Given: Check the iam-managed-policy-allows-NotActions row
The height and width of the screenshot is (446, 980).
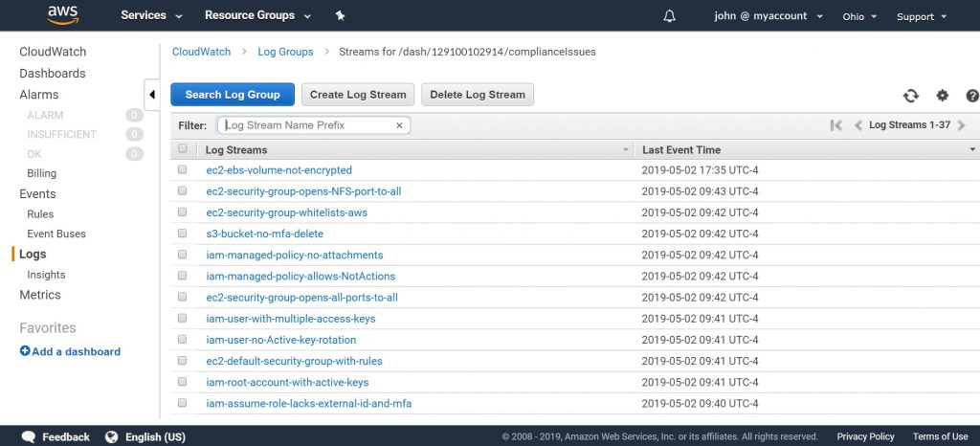Looking at the screenshot, I should 183,276.
